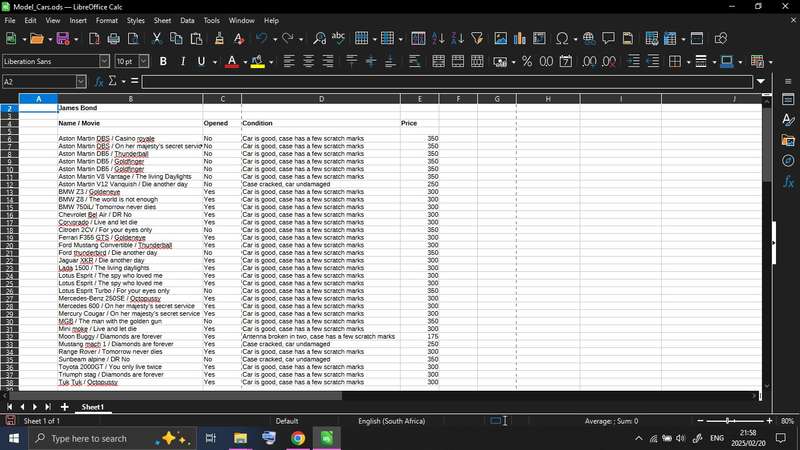
Task: Insert Hyperlink globe icon
Action: point(589,39)
